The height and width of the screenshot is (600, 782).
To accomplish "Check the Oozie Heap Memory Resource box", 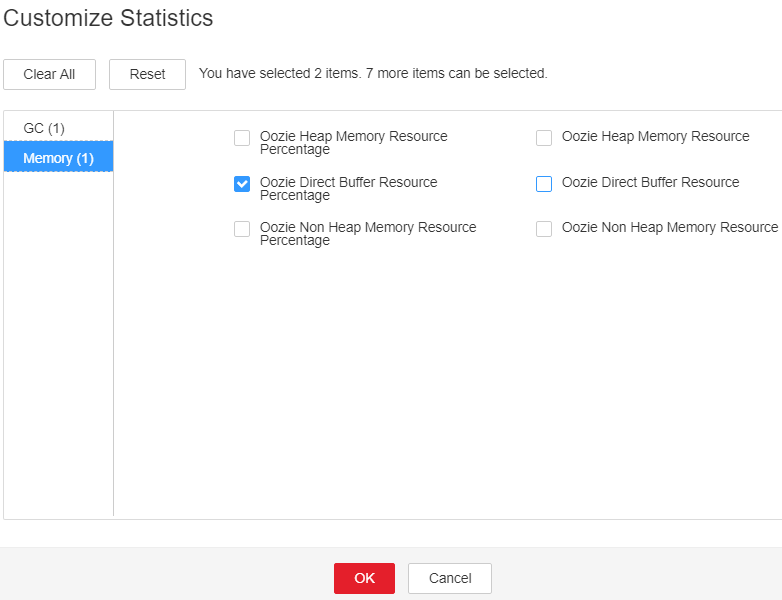I will [x=544, y=138].
